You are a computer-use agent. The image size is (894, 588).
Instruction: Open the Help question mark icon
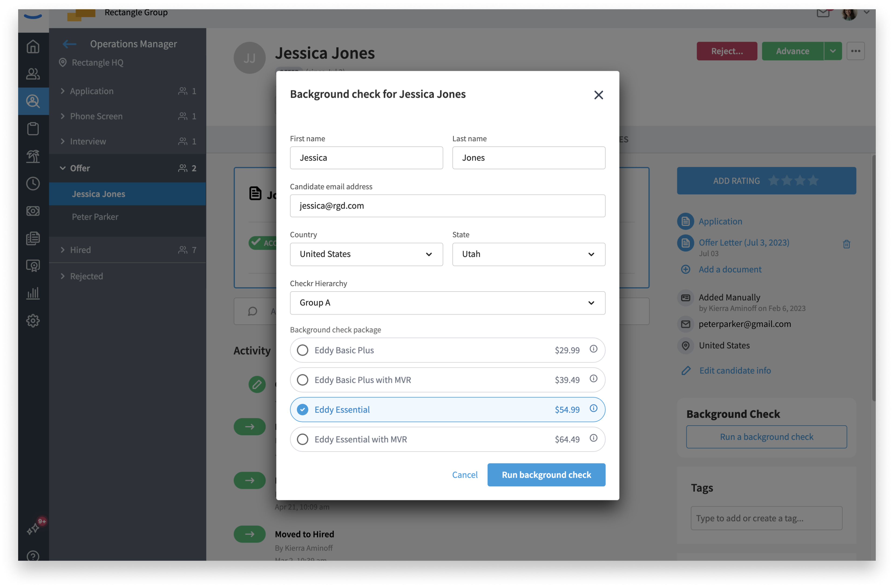(33, 556)
